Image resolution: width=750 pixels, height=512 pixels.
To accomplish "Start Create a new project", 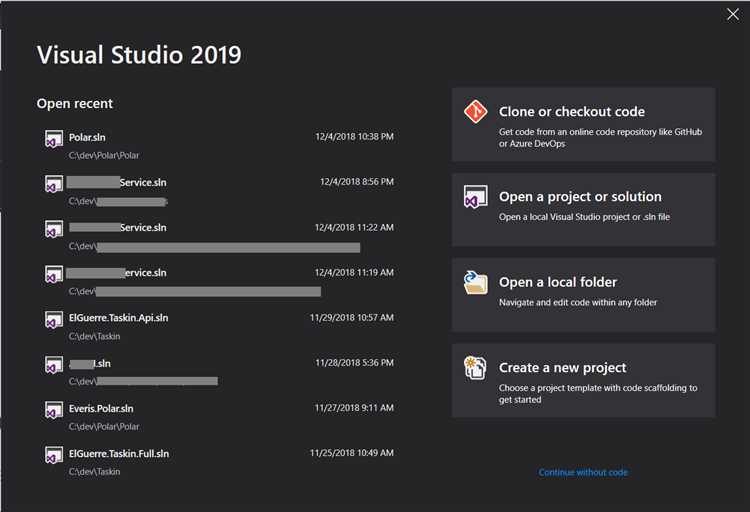I will coord(584,380).
